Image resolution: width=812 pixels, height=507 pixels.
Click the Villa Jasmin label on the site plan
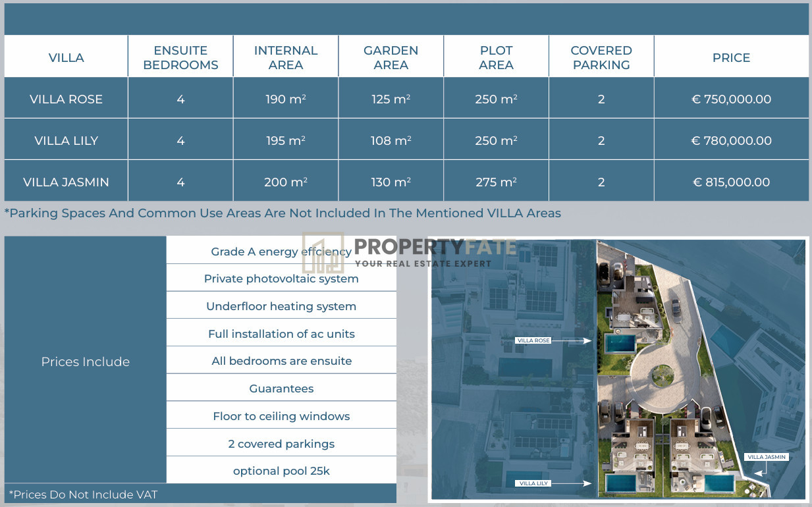[x=767, y=457]
